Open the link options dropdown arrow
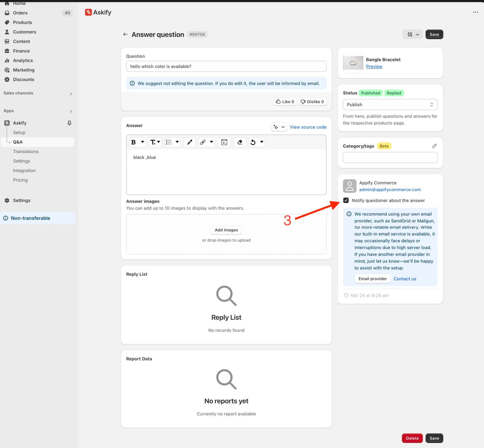Viewport: 484px width, 448px height. [211, 142]
